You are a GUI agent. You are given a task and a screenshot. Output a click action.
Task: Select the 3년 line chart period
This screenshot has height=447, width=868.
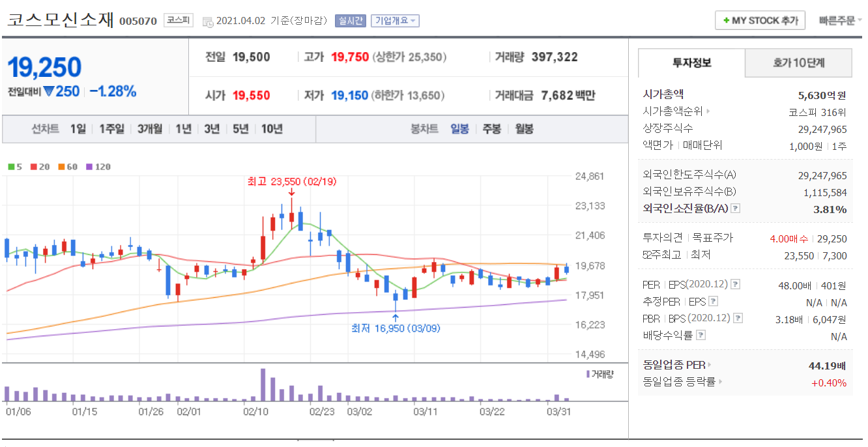tap(212, 129)
